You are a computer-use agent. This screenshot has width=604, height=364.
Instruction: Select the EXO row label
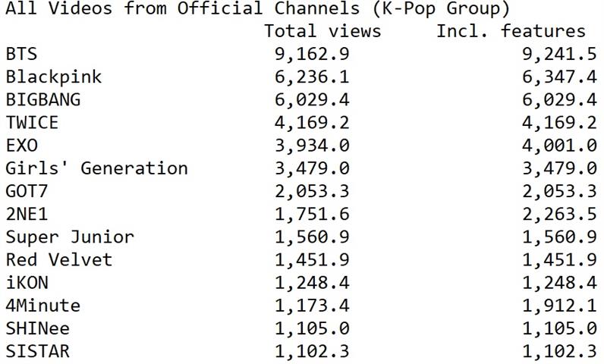pyautogui.click(x=21, y=145)
